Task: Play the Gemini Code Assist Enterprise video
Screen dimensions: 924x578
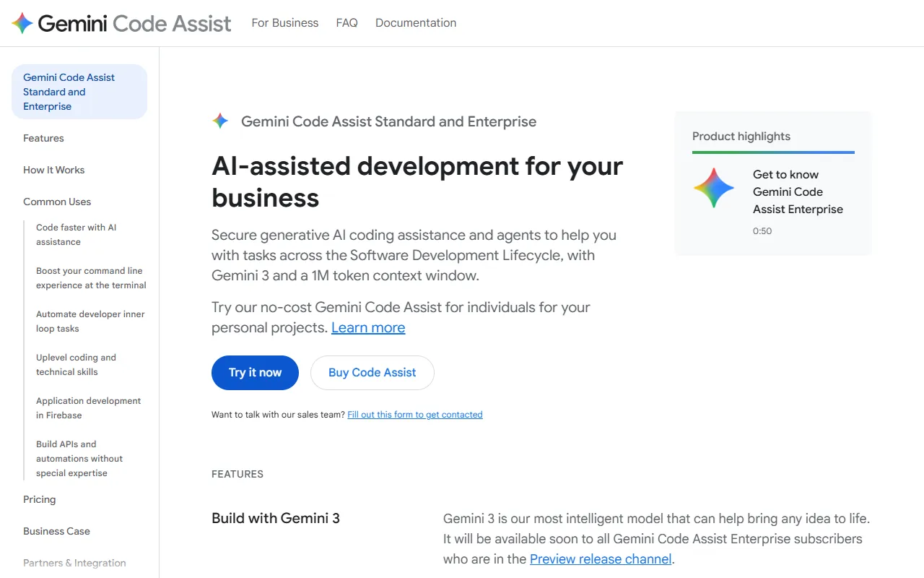Action: [x=714, y=189]
